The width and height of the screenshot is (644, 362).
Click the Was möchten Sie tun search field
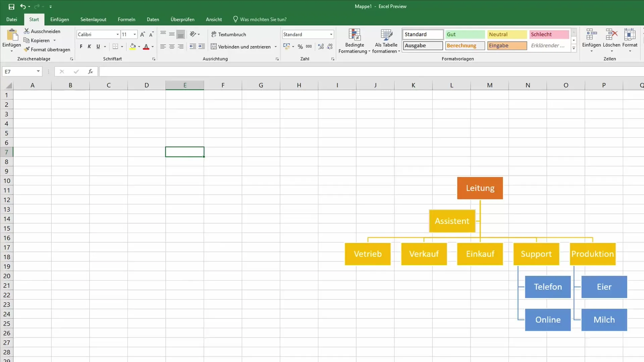(263, 19)
